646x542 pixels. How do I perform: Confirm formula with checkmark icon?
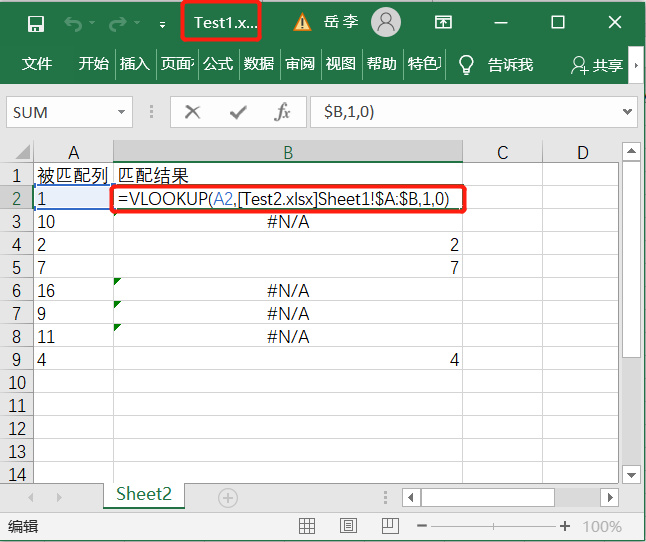[238, 112]
